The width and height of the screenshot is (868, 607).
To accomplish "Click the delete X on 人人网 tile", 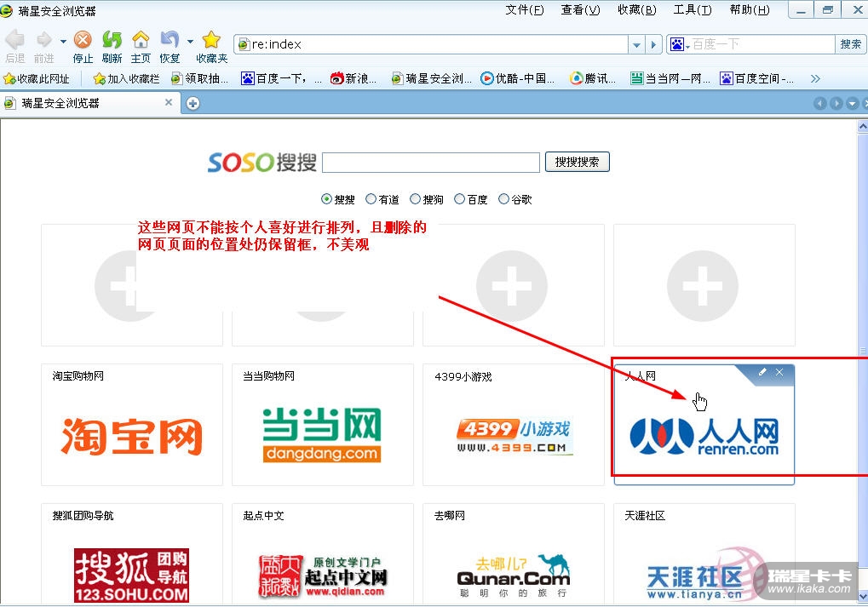I will [x=779, y=372].
